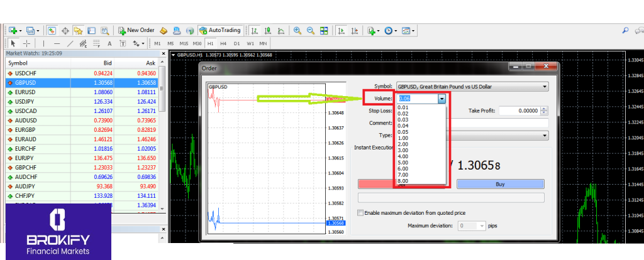
Task: Open the search magnifier icon
Action: point(625,30)
